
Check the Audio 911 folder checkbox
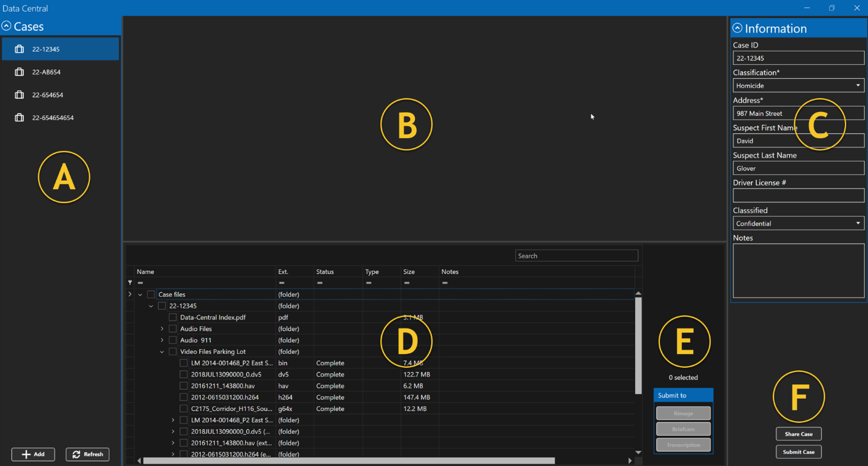(173, 341)
